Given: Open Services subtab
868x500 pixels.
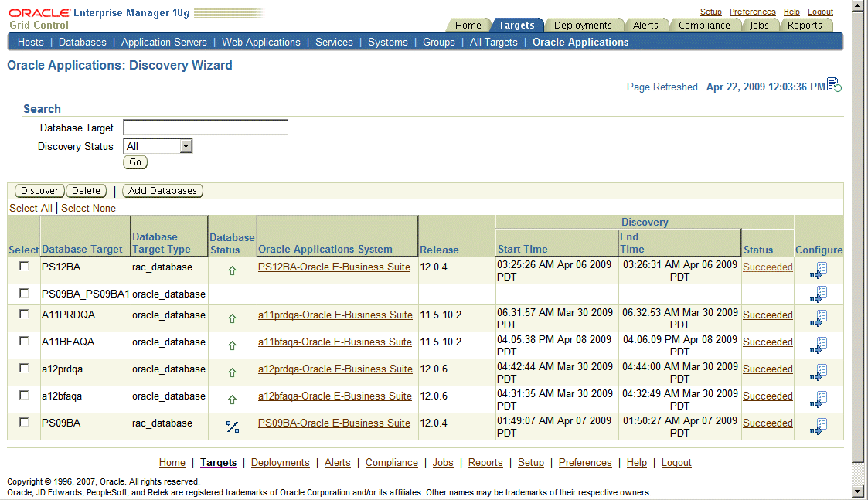Looking at the screenshot, I should 335,42.
